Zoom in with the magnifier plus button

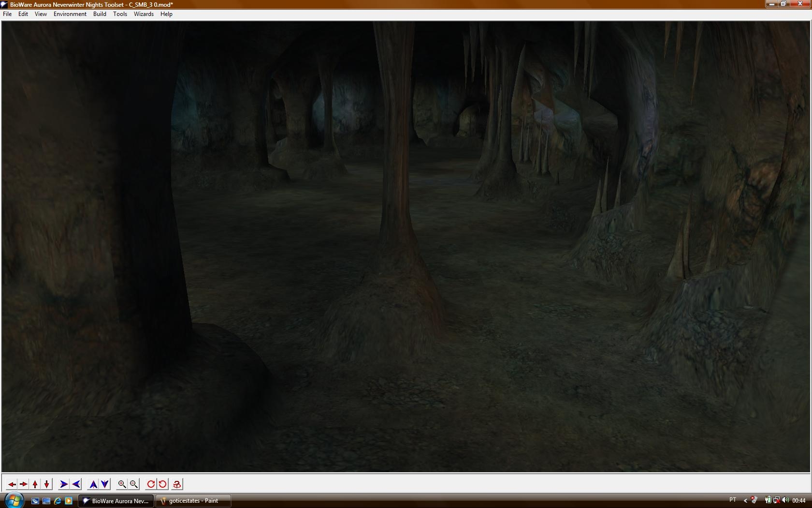coord(122,484)
